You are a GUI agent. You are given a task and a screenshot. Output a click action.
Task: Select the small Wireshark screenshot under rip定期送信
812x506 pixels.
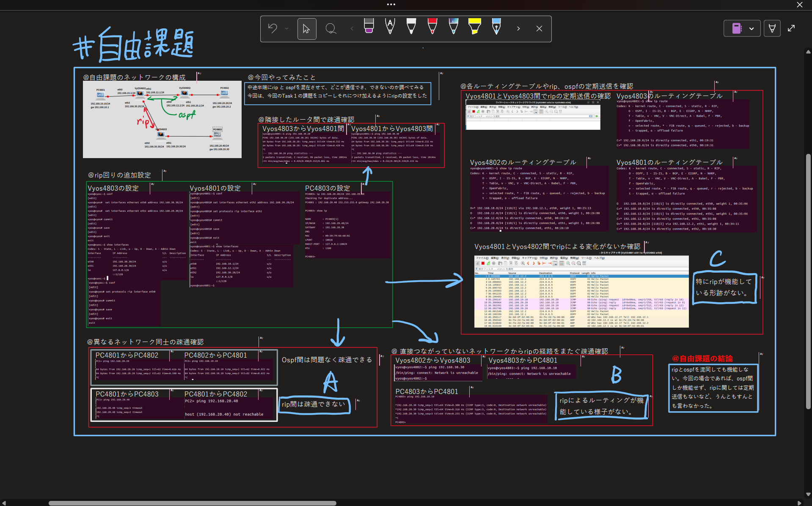tap(533, 115)
